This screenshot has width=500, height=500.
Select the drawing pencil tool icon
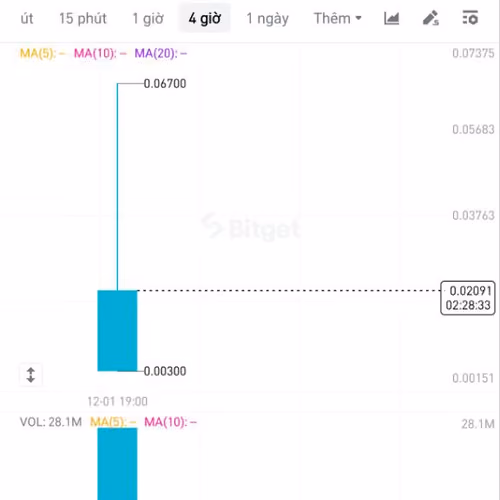tap(431, 18)
